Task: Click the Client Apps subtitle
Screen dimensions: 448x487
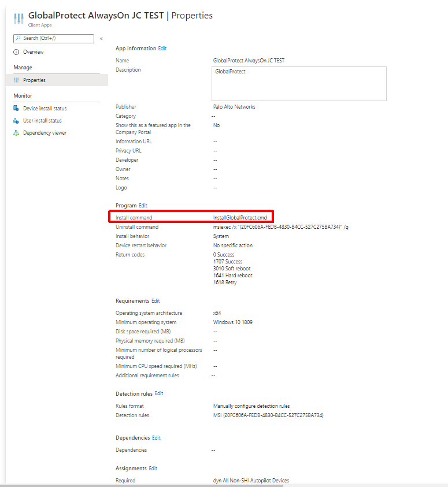Action: (x=40, y=25)
